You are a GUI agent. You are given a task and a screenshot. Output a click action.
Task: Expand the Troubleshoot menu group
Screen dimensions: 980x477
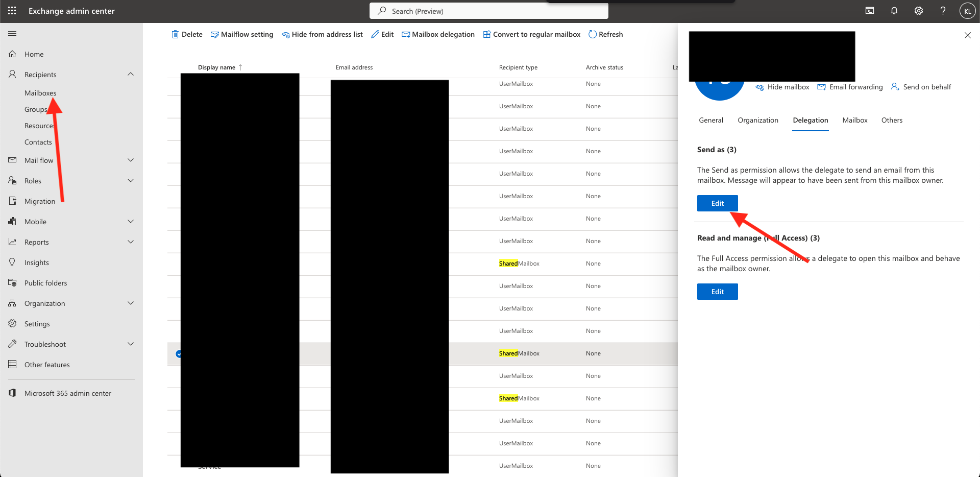[131, 344]
